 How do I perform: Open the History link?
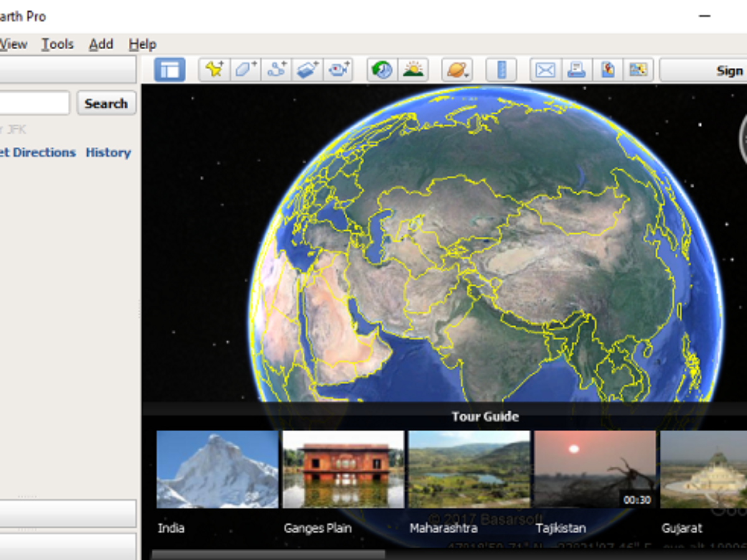(108, 152)
